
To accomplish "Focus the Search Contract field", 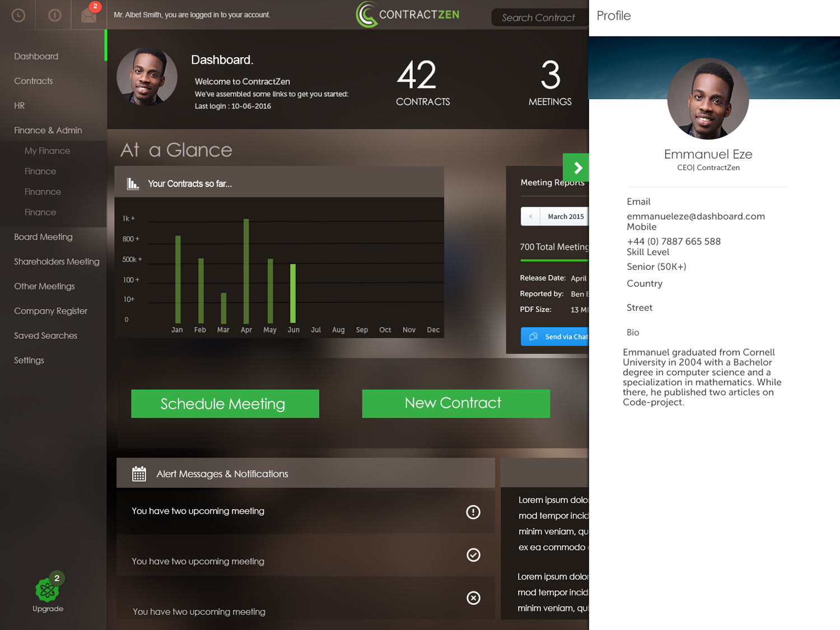I will [x=540, y=17].
